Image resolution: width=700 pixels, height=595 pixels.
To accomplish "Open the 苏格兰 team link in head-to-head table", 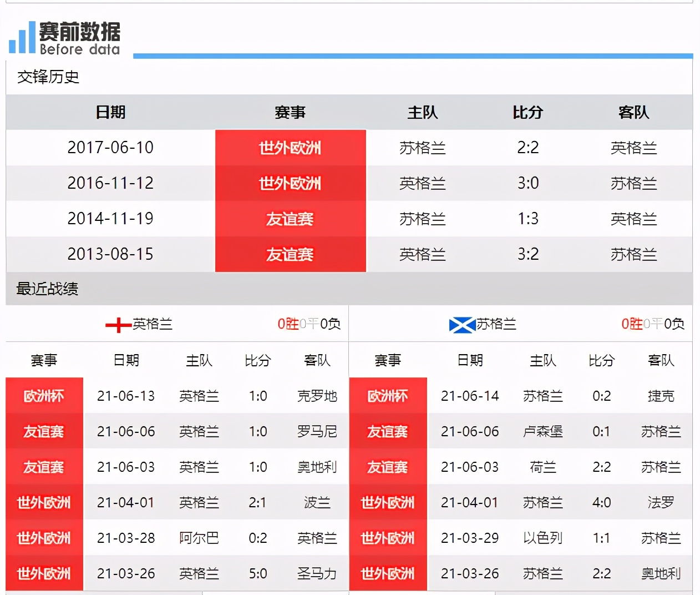I will coord(422,148).
